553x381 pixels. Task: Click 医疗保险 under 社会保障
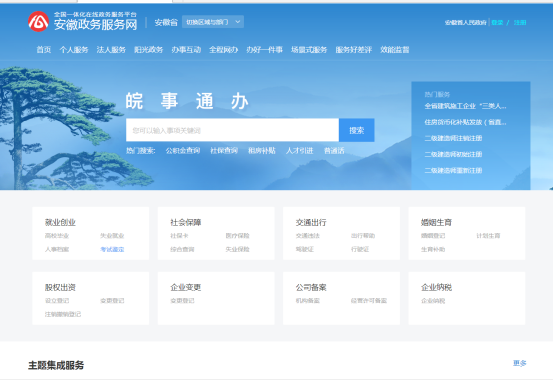[238, 236]
